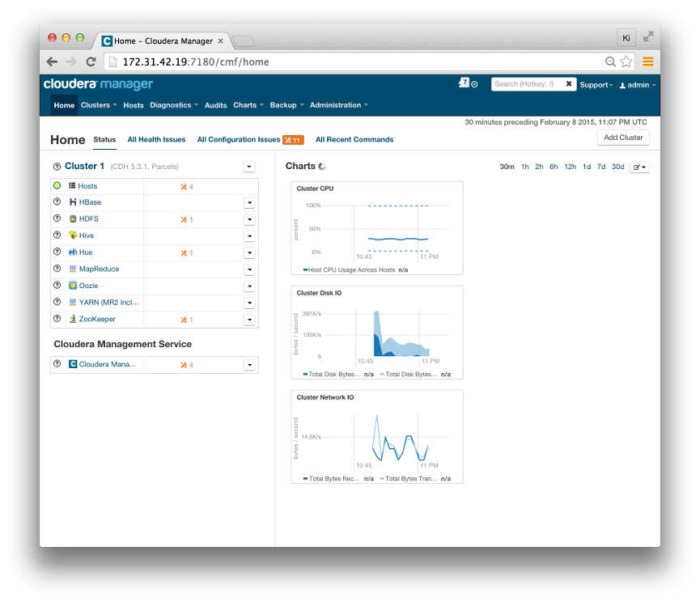Open the Oozie actions dropdown
The width and height of the screenshot is (700, 602).
pyautogui.click(x=249, y=286)
